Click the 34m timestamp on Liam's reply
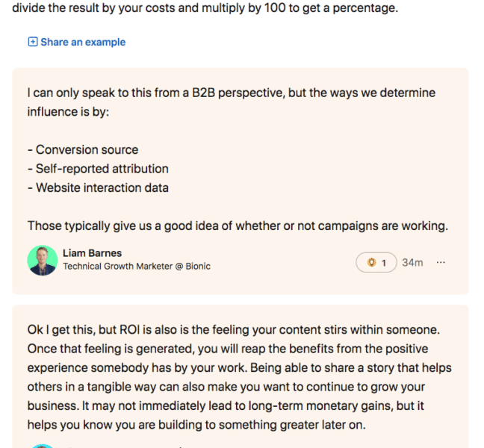This screenshot has height=448, width=484. click(412, 263)
